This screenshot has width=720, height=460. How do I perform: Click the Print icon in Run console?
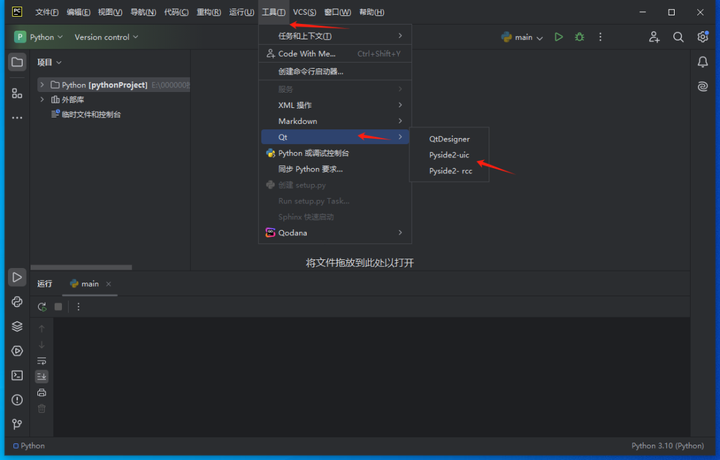click(x=42, y=393)
